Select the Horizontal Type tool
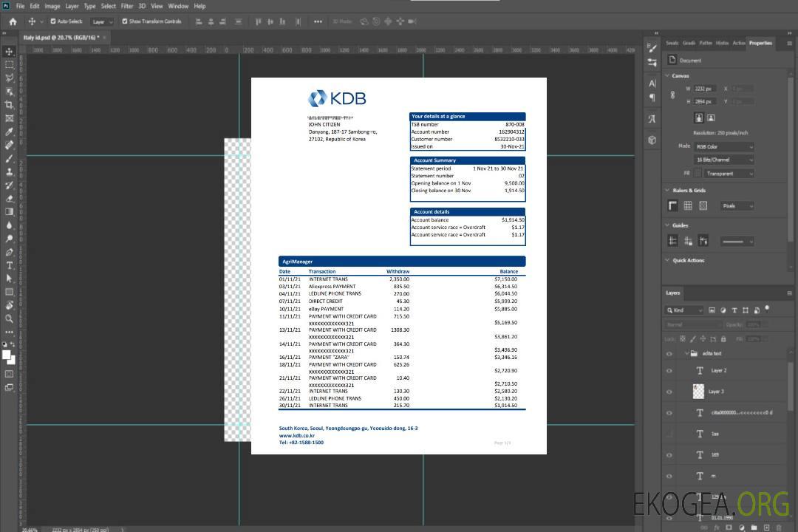798x532 pixels. click(9, 265)
